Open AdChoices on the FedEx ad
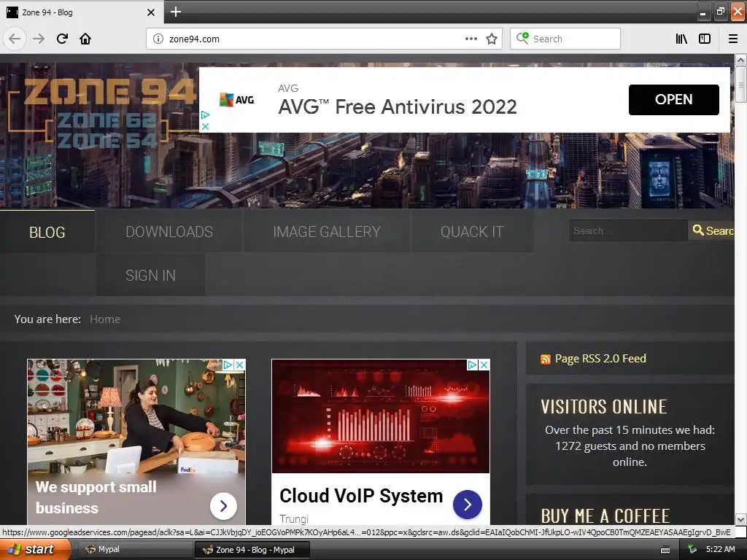Screen dimensions: 747x560 (x=228, y=365)
